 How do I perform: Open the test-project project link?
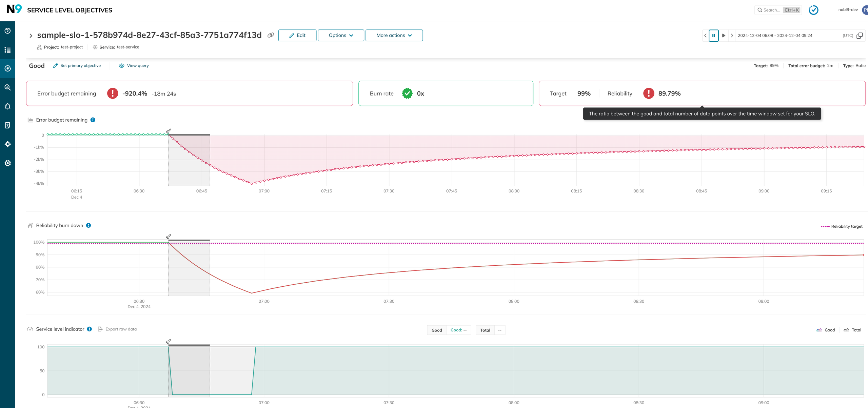[72, 47]
